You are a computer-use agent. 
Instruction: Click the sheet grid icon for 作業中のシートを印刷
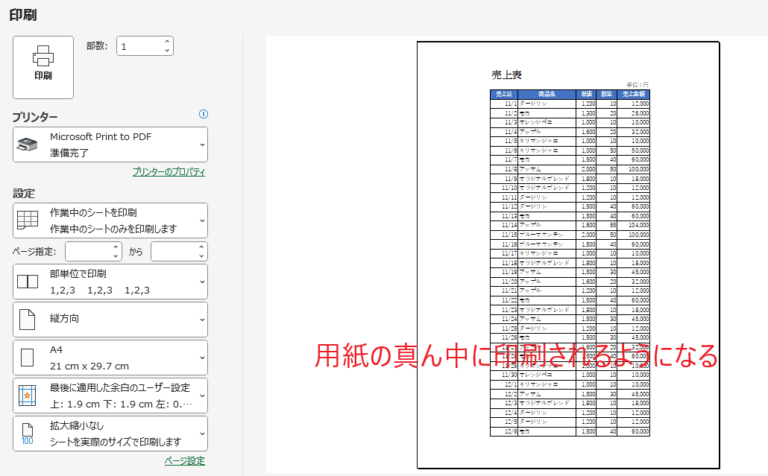(27, 220)
